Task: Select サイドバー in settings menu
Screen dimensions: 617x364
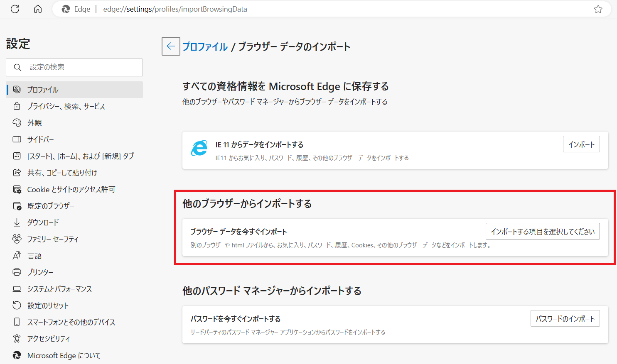Action: pyautogui.click(x=75, y=139)
